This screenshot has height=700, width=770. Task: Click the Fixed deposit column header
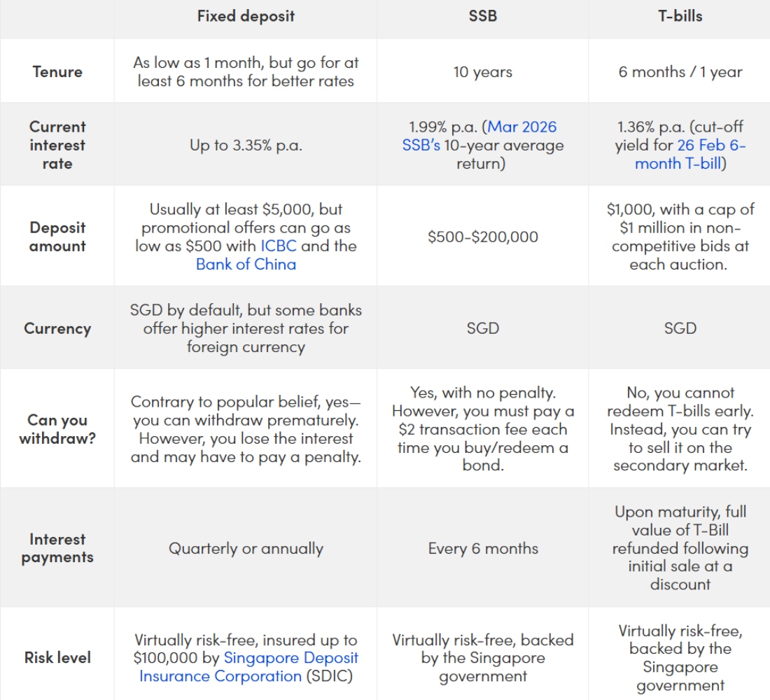pos(246,16)
